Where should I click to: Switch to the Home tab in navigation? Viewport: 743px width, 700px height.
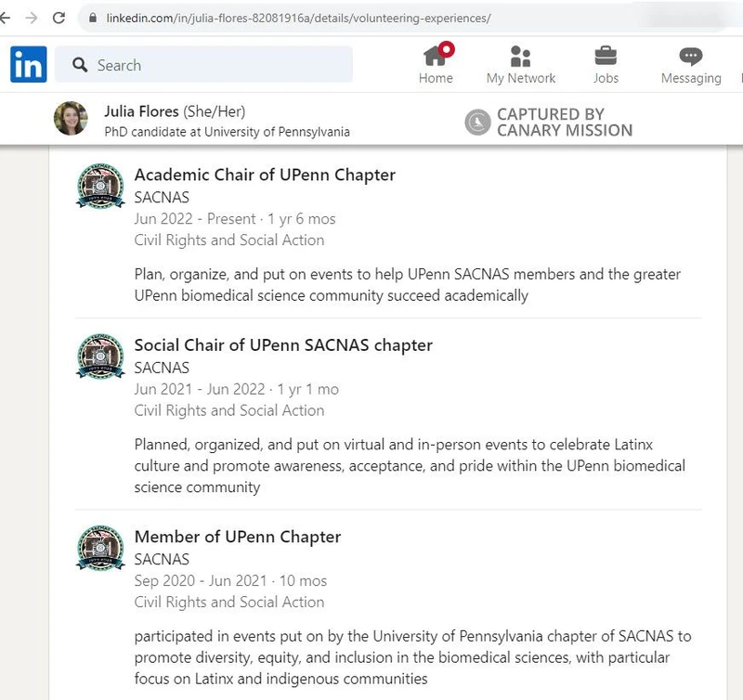tap(436, 65)
